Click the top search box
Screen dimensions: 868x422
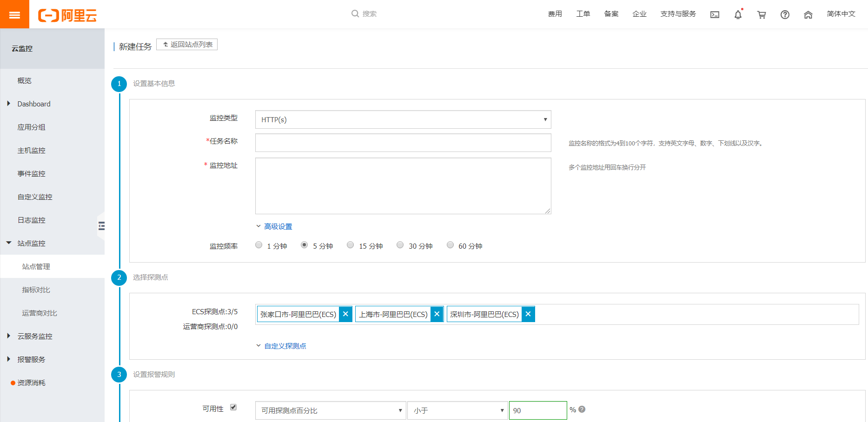point(370,14)
